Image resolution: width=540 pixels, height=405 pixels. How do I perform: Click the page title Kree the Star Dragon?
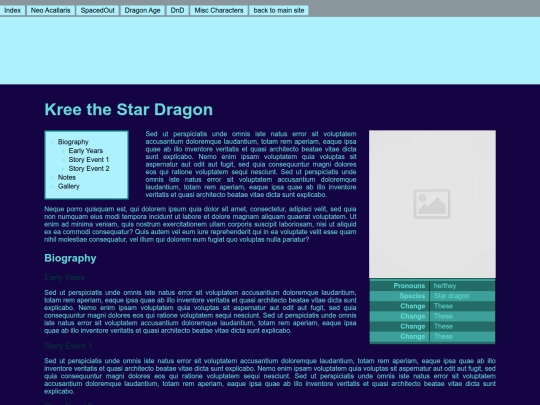[128, 110]
